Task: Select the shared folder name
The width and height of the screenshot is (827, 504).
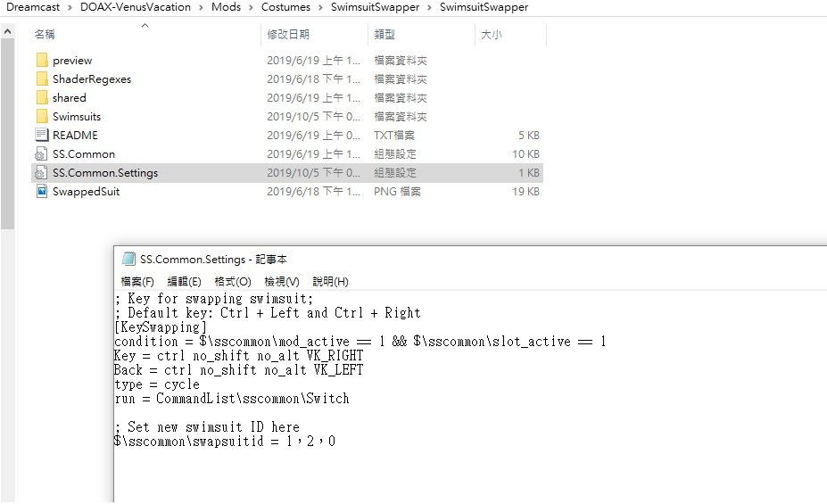Action: coord(69,97)
